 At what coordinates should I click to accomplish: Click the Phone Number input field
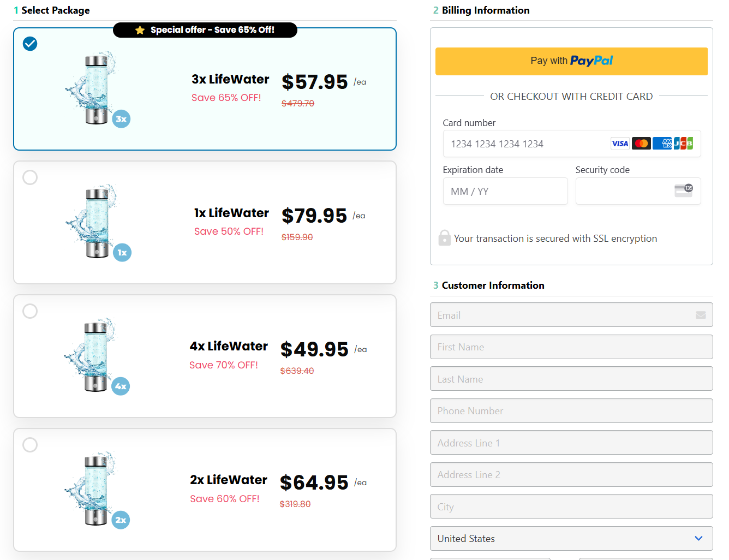[x=571, y=411]
